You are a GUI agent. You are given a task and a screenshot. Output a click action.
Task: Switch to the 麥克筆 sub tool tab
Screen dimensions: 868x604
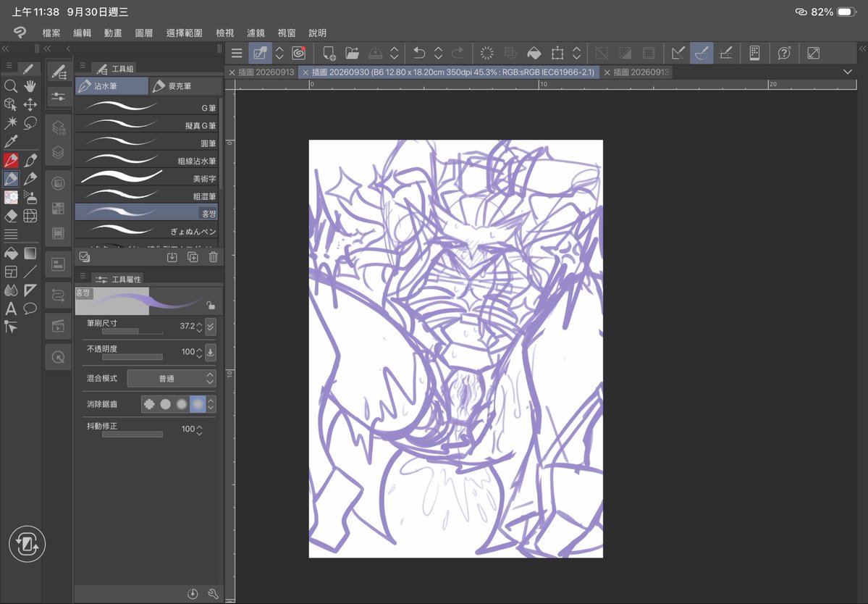[x=186, y=85]
